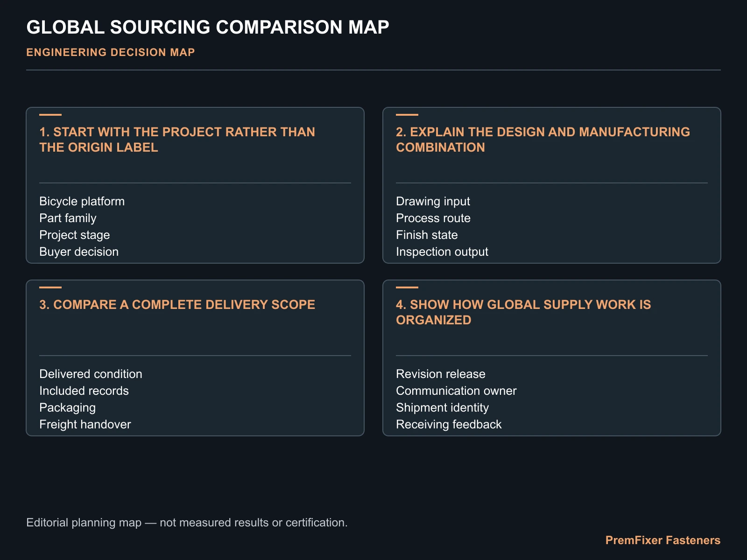Image resolution: width=747 pixels, height=560 pixels.
Task: Click the 'Receiving feedback' item
Action: click(449, 424)
